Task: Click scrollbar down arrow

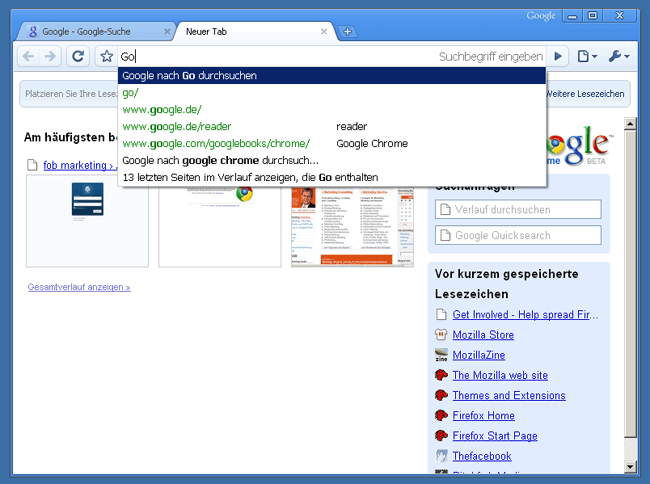Action: 630,467
